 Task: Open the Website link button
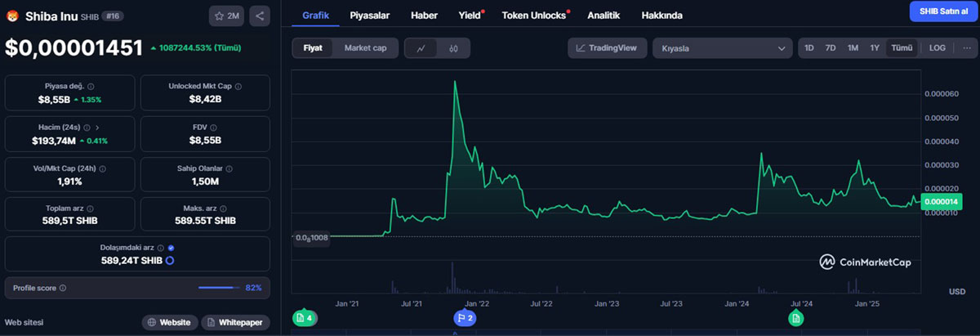[170, 322]
